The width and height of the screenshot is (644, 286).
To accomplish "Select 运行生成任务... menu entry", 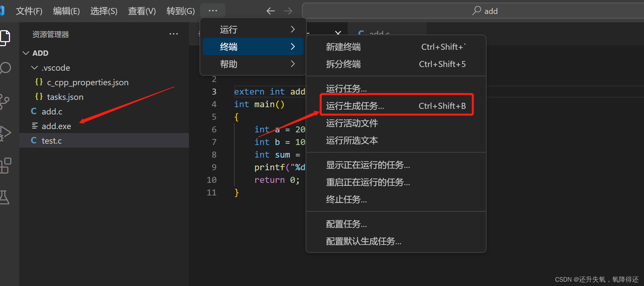I will click(x=396, y=106).
